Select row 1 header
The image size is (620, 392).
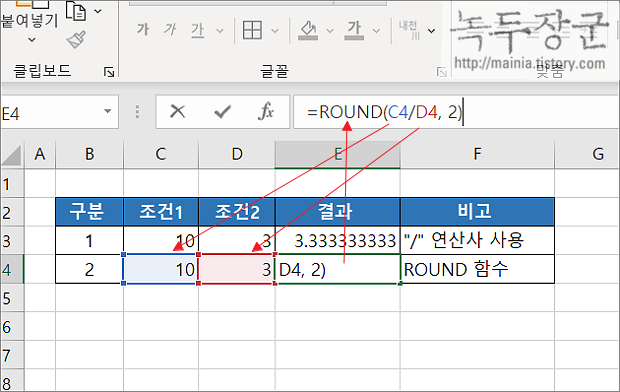point(12,184)
